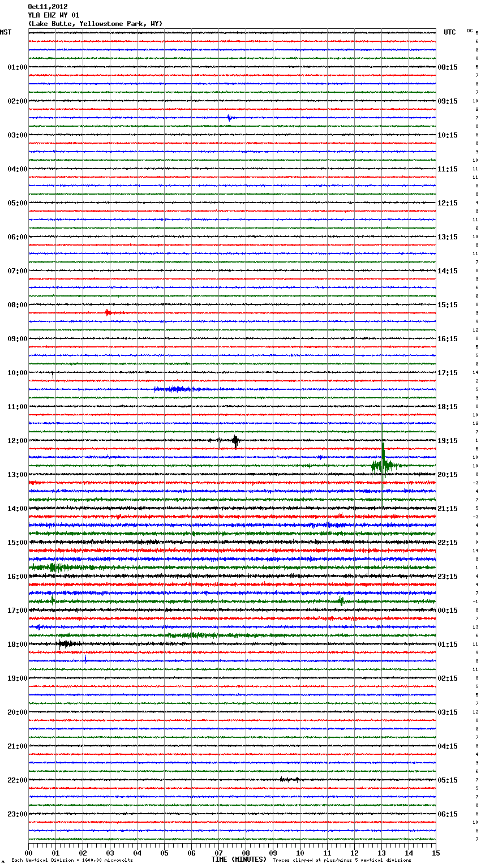Click the 09:15 UTC label
Viewport: 481px width, 868px height.
tap(448, 101)
